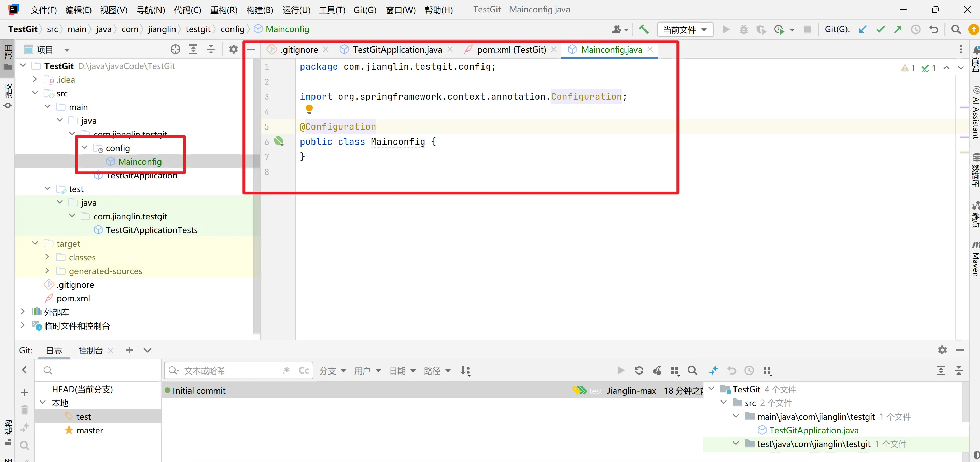Select opened file crosshair icon in project panel
980x462 pixels.
pyautogui.click(x=176, y=50)
